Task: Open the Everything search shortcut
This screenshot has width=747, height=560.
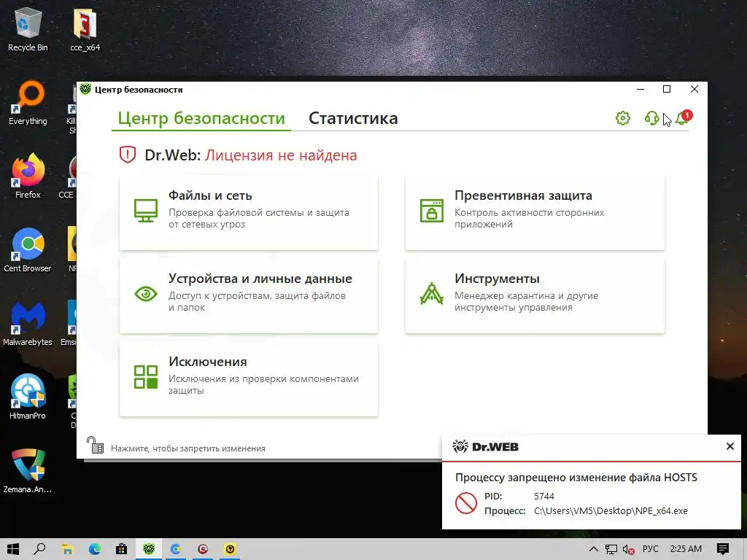Action: (x=28, y=104)
